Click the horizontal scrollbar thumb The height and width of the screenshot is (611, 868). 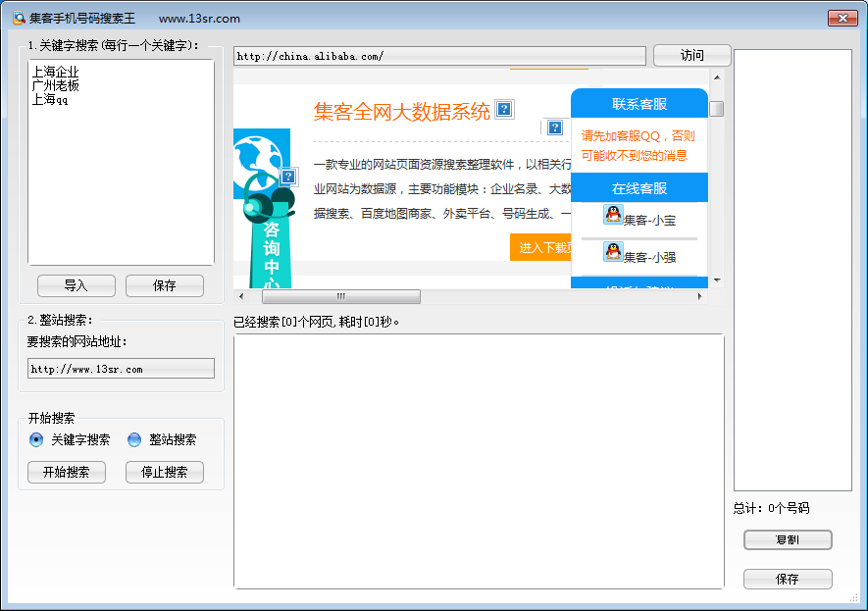(x=341, y=296)
